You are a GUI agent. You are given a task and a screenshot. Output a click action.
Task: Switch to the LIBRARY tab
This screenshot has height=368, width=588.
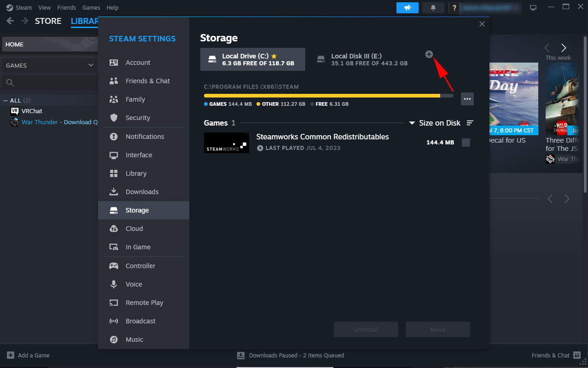[x=85, y=21]
